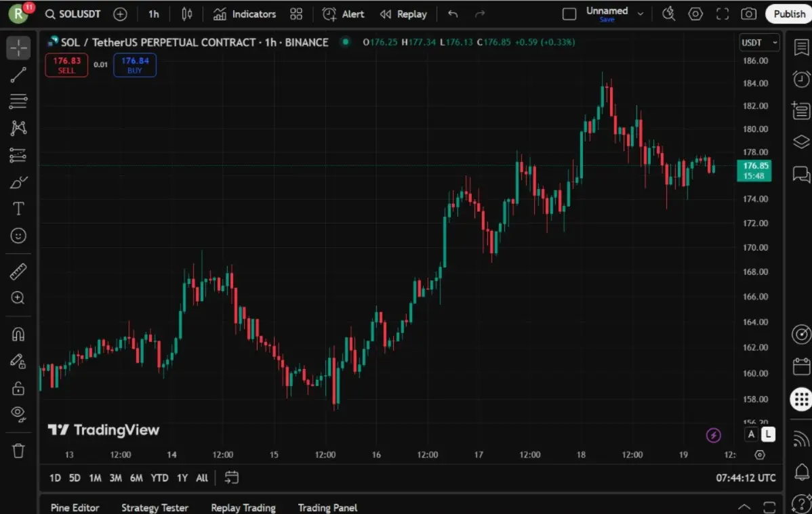812x514 pixels.
Task: Remove drawings with the trash icon
Action: click(18, 450)
